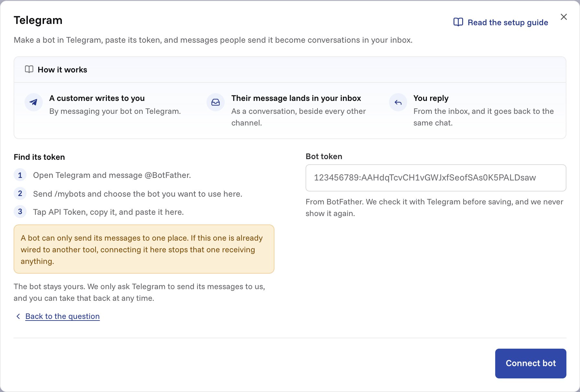
Task: Click the 'Telegram' dialog title
Action: 38,20
